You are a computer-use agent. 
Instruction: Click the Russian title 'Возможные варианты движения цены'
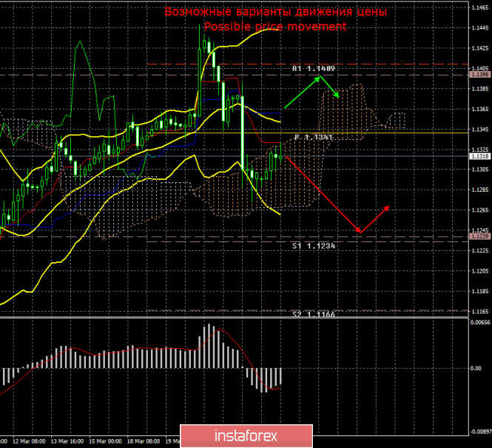click(x=275, y=12)
